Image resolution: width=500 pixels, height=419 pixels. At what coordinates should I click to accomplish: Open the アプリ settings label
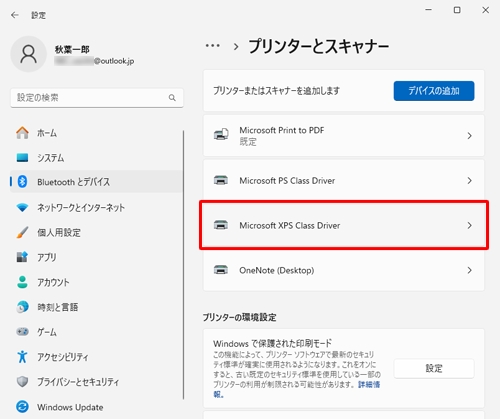point(47,257)
